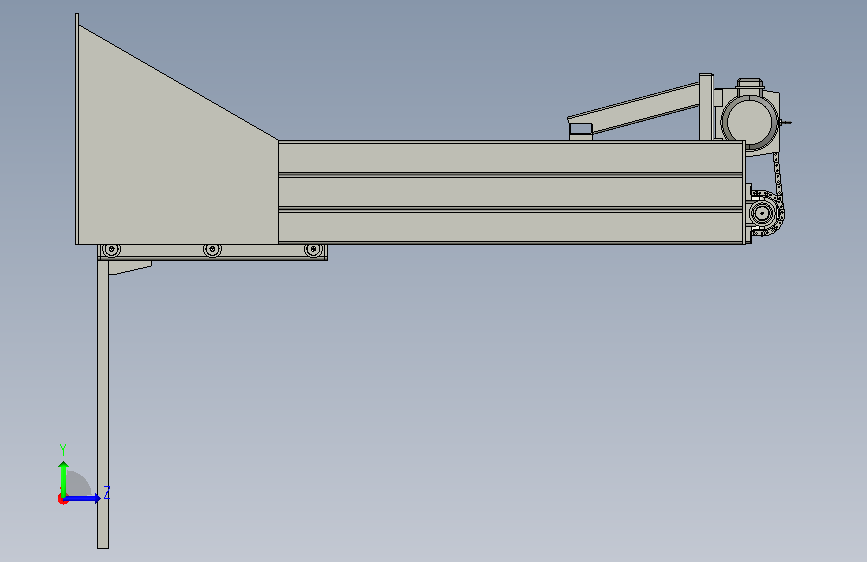867x562 pixels.
Task: Click the 'Z' axis label
Action: coord(107,493)
